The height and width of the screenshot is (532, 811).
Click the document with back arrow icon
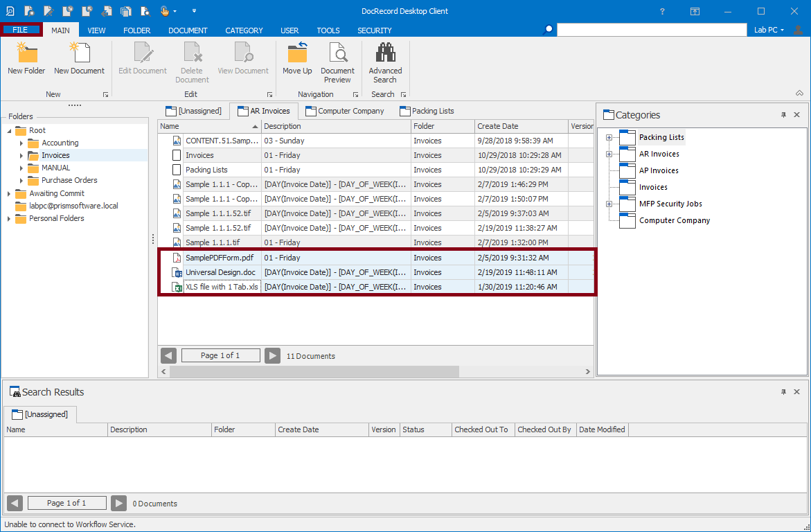[x=107, y=11]
